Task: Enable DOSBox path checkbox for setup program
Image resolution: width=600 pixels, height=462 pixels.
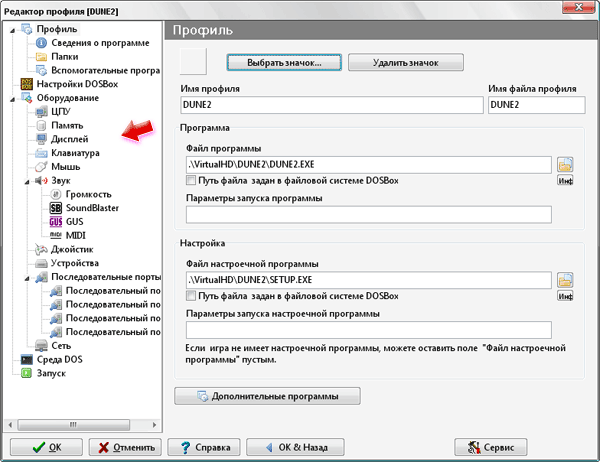Action: point(191,296)
